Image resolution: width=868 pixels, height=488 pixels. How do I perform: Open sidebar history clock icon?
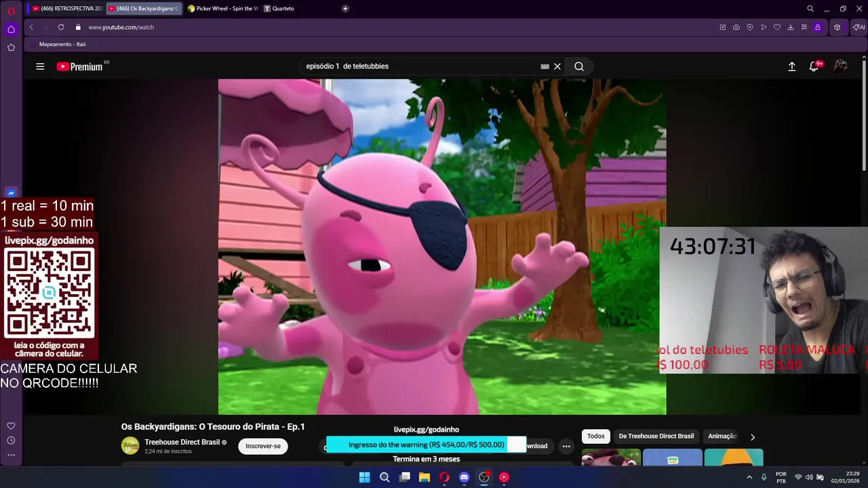click(x=11, y=441)
